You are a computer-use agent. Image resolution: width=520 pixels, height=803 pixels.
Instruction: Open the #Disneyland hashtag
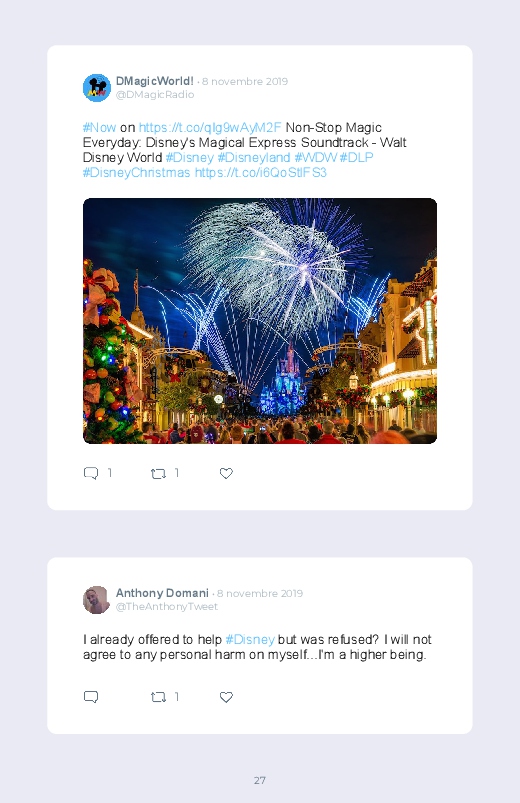tap(254, 157)
